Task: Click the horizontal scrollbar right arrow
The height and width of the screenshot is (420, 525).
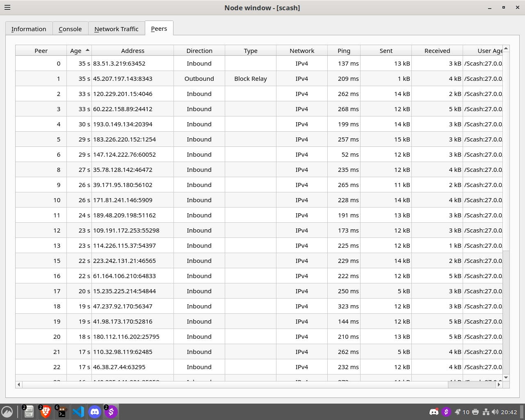Action: pos(499,384)
